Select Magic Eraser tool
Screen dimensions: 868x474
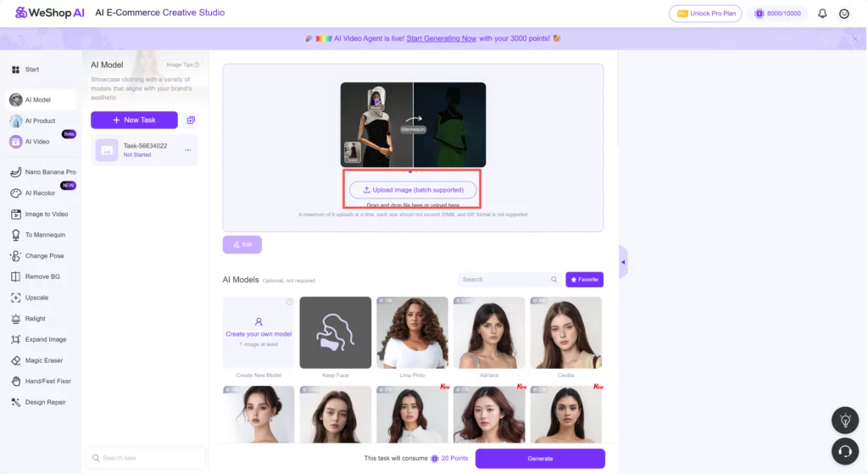pyautogui.click(x=36, y=360)
